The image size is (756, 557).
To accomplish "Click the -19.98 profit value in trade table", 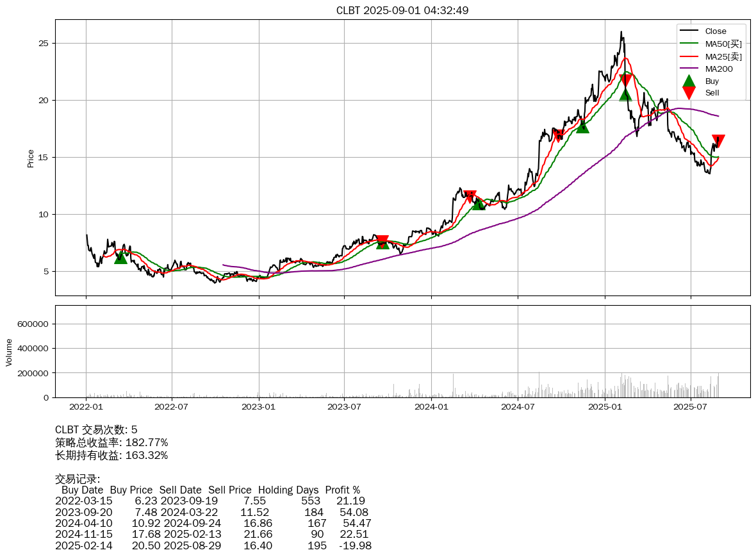I will [x=355, y=545].
